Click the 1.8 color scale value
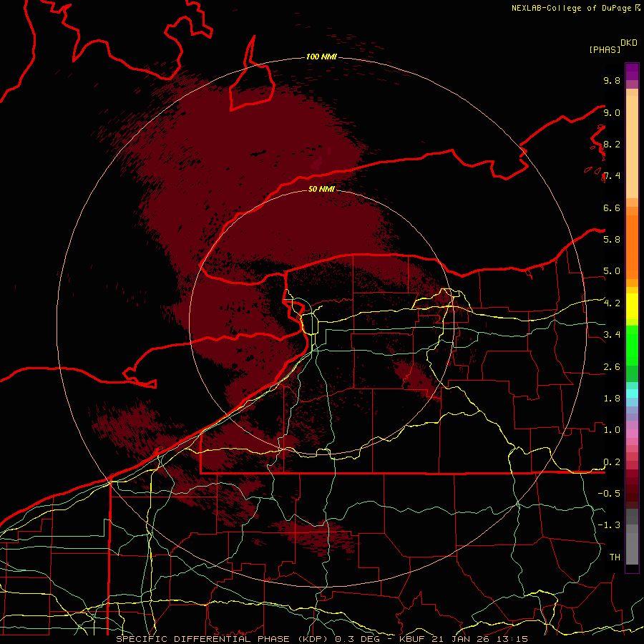 click(612, 399)
